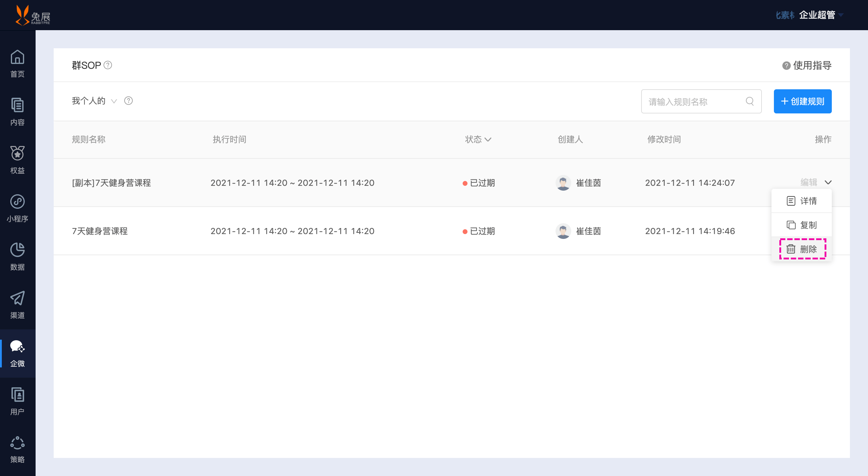Click 编辑 for [副本]7天健身营课程
Image resolution: width=868 pixels, height=476 pixels.
click(x=809, y=182)
